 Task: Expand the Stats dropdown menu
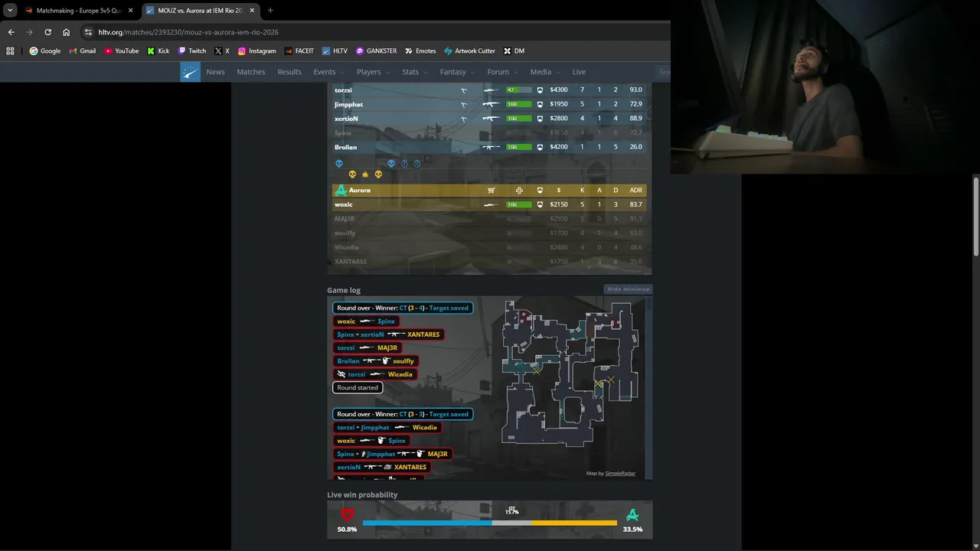pos(414,72)
